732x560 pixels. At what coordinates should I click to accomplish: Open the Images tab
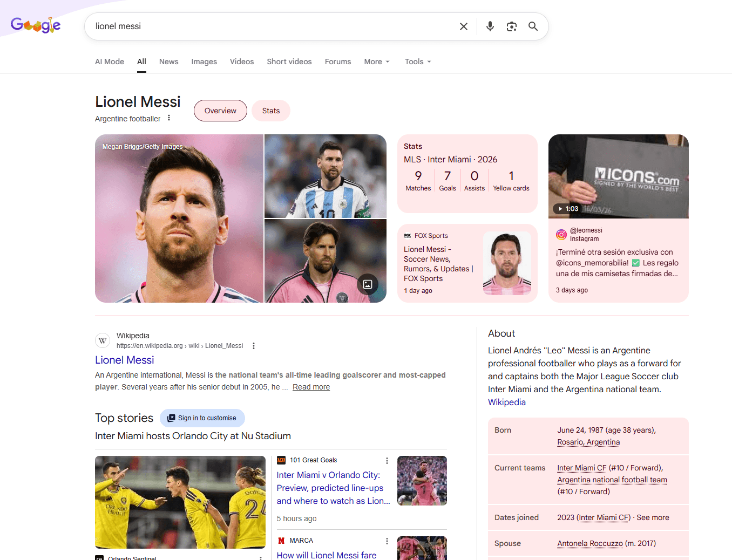click(204, 62)
